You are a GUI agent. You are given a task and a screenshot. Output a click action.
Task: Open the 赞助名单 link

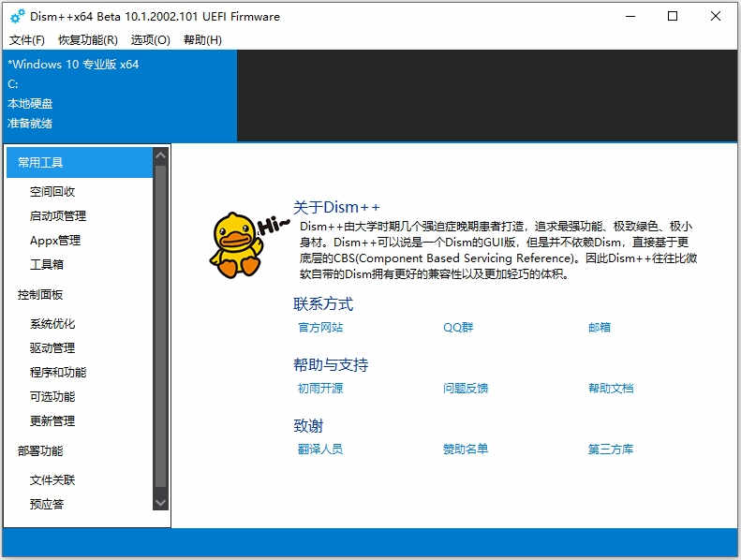[466, 449]
